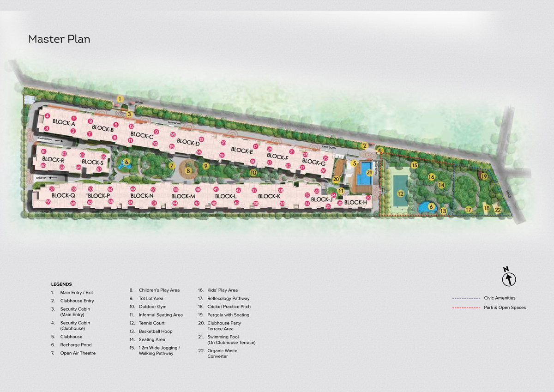Click the BLOCK-C building label
Screen dimensions: 554x392
[x=142, y=135]
